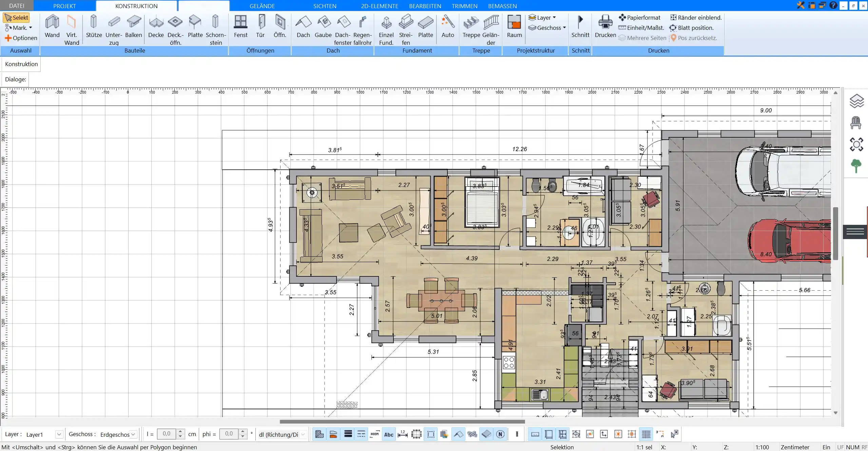The width and height of the screenshot is (868, 451).
Task: Choose the Geländer railing tool
Action: pos(491,30)
